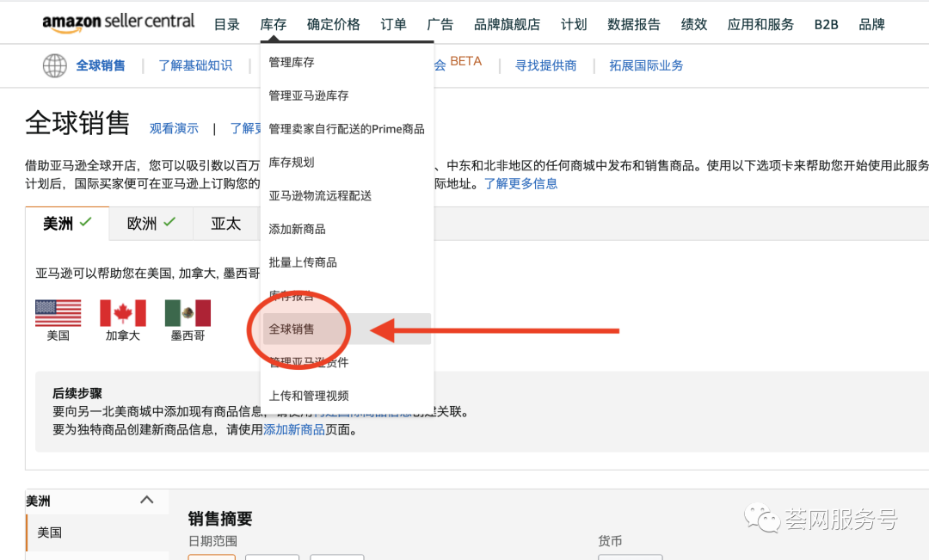The height and width of the screenshot is (560, 929).
Task: Select the United States flag icon
Action: pyautogui.click(x=58, y=313)
